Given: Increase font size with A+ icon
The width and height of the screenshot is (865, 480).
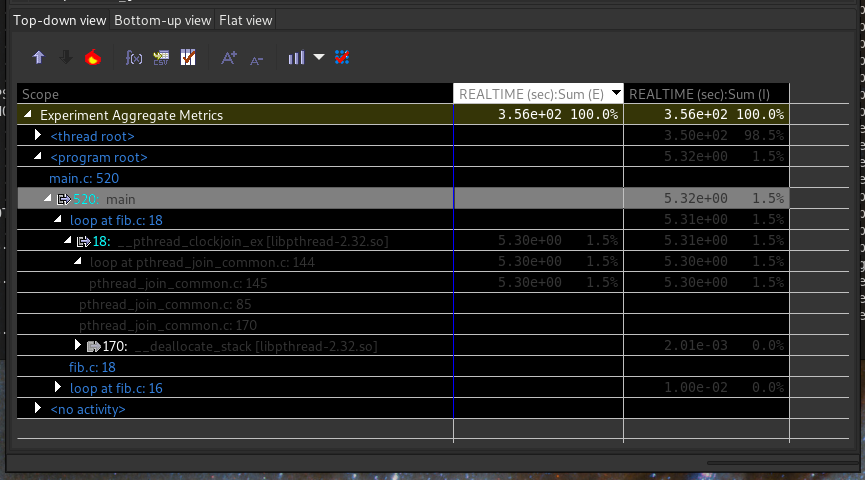Looking at the screenshot, I should (229, 58).
